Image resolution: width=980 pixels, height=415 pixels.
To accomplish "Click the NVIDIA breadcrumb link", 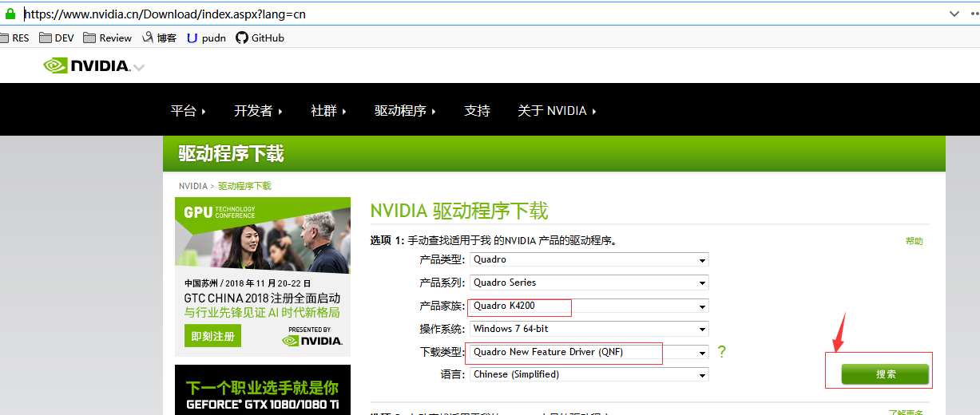I will 192,186.
